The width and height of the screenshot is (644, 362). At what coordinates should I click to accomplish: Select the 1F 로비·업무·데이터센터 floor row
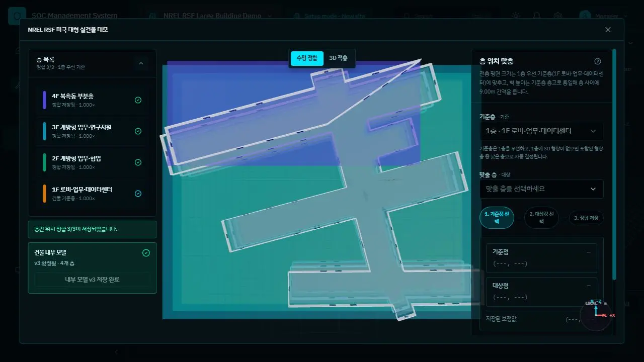coord(92,194)
